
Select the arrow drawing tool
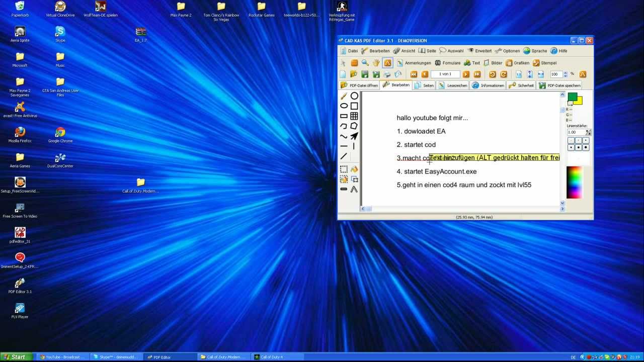354,136
